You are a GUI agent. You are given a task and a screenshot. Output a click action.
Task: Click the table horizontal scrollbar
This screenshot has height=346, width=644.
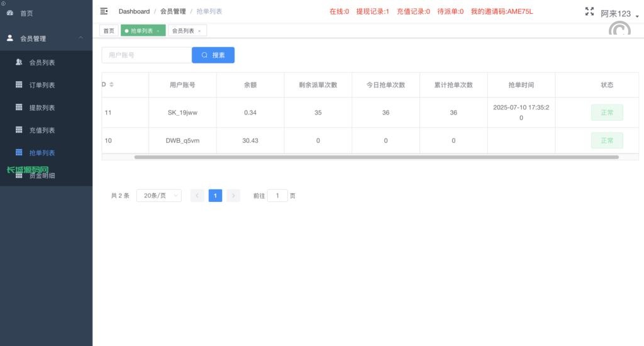pos(376,157)
